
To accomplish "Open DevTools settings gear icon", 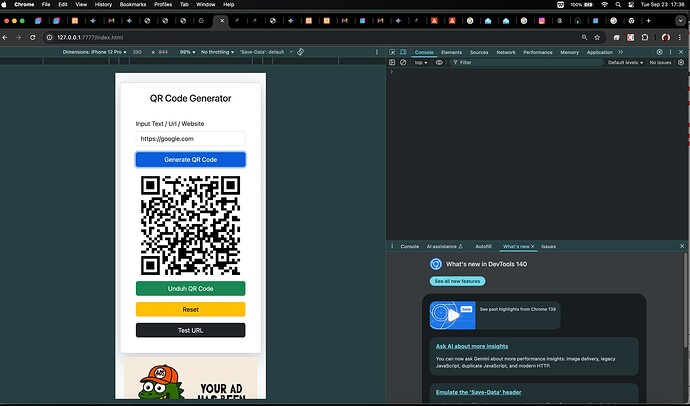I will tap(661, 51).
